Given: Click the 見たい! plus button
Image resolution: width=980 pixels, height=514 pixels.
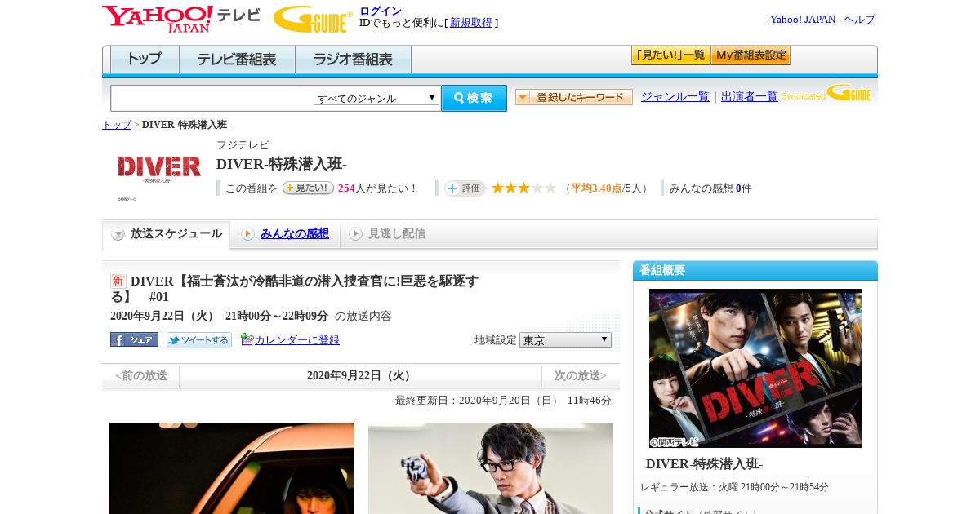Looking at the screenshot, I should coord(308,188).
